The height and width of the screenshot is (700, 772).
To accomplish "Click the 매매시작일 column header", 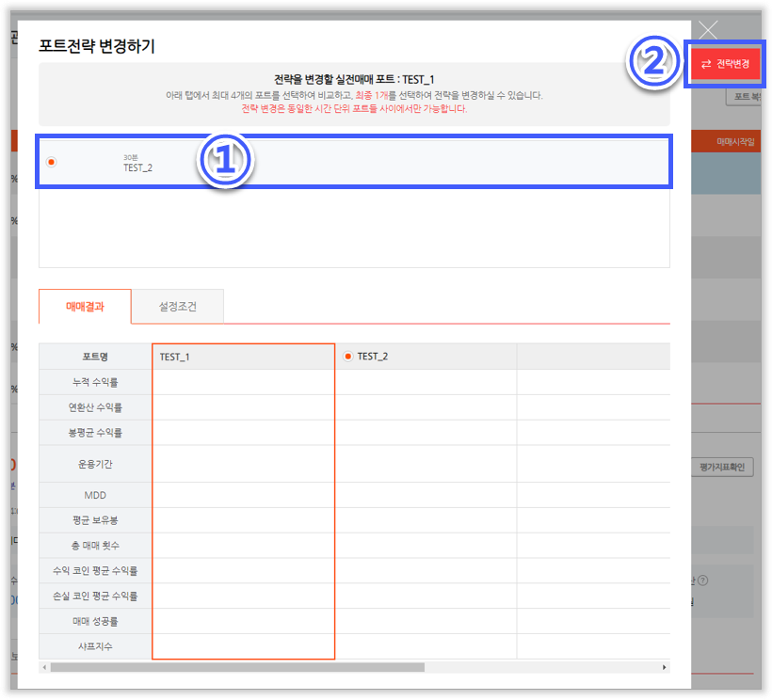I will point(734,142).
